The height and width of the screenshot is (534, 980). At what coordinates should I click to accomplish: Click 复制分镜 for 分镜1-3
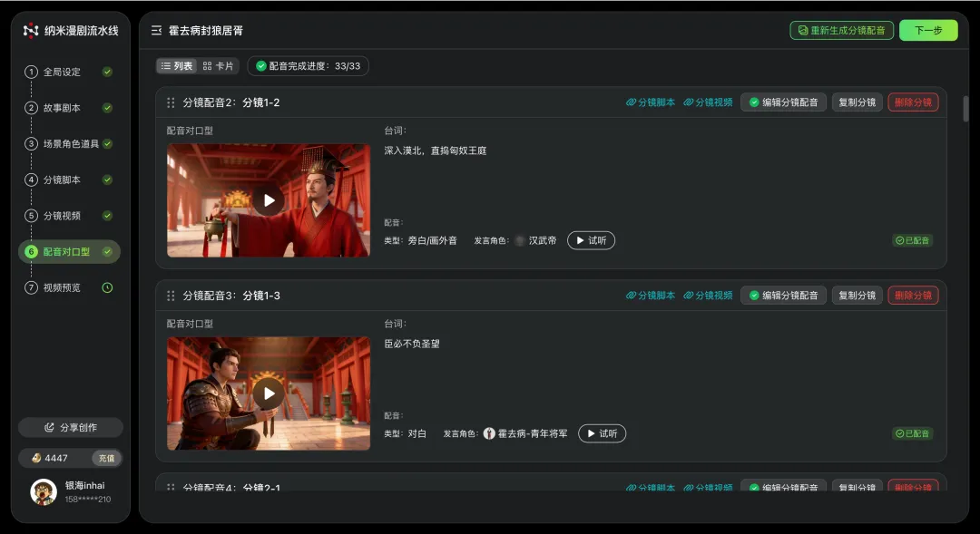(857, 296)
